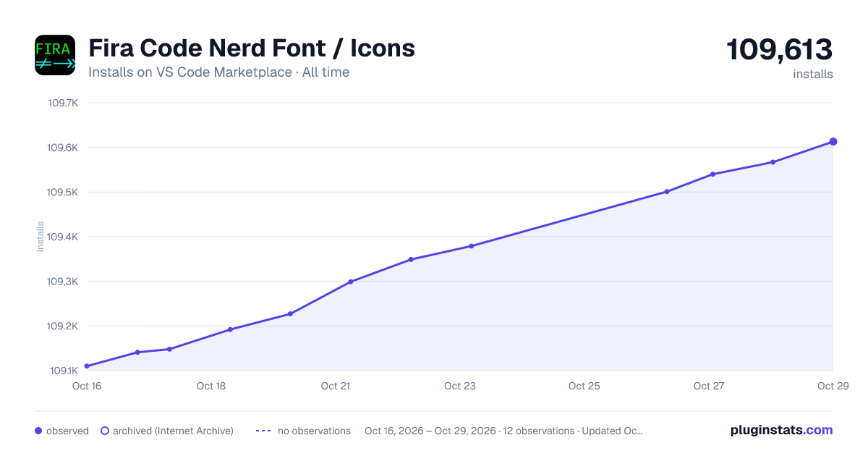Click the Oct 21 x-axis label
Image resolution: width=868 pixels, height=456 pixels.
tap(336, 386)
